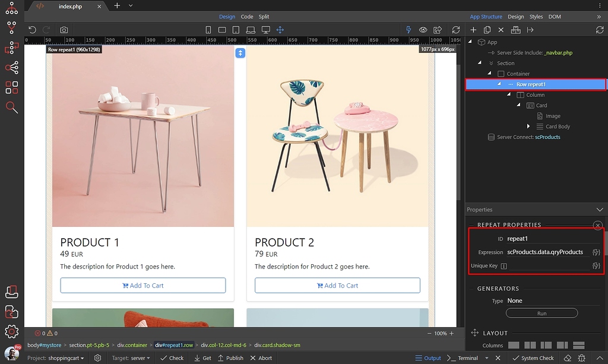Take a screenshot with the camera icon

tap(64, 30)
